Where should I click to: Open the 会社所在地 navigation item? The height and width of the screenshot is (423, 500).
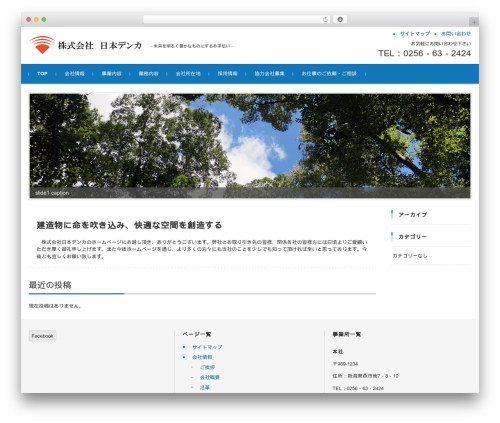pyautogui.click(x=188, y=73)
